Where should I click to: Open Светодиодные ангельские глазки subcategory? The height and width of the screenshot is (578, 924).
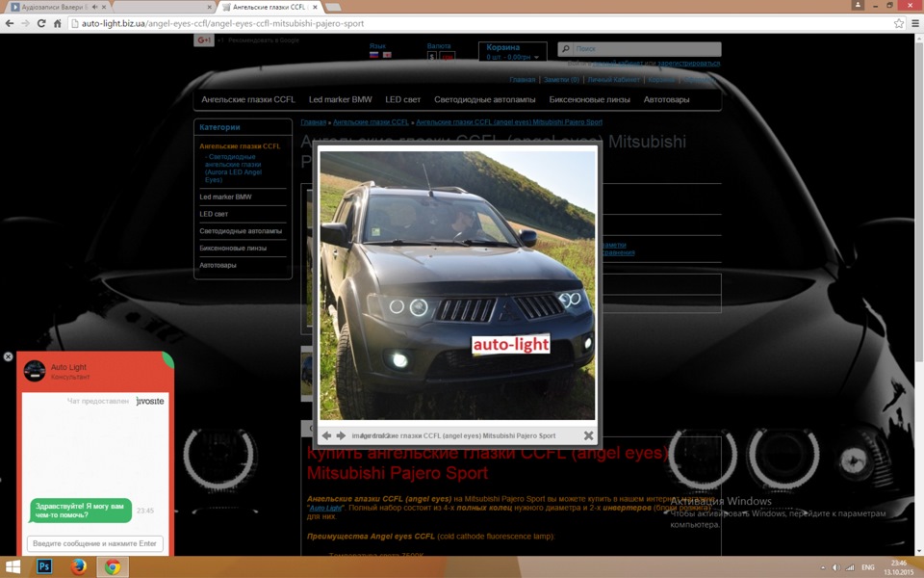click(233, 168)
